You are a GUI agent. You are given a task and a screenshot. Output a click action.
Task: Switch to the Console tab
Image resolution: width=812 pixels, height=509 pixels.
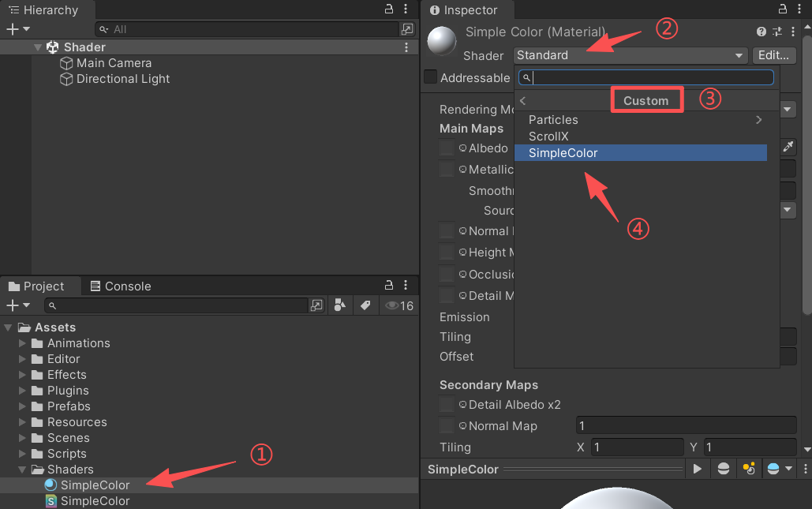pyautogui.click(x=121, y=286)
